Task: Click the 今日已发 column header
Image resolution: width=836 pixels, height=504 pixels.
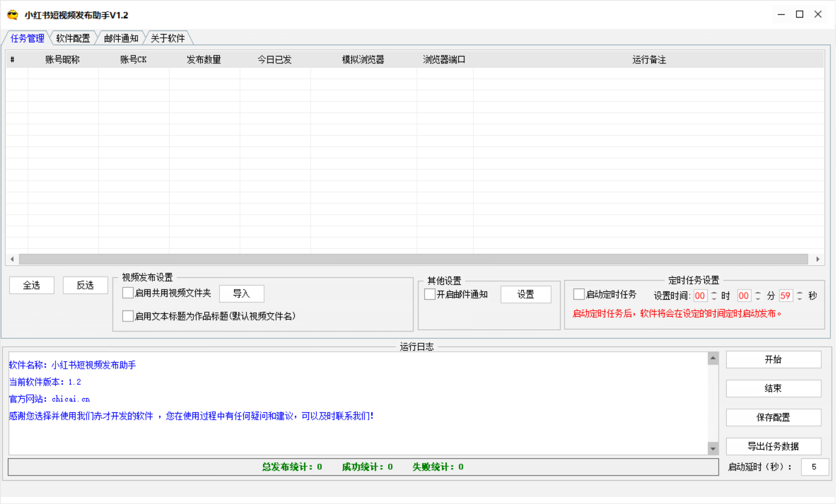Action: pyautogui.click(x=275, y=59)
